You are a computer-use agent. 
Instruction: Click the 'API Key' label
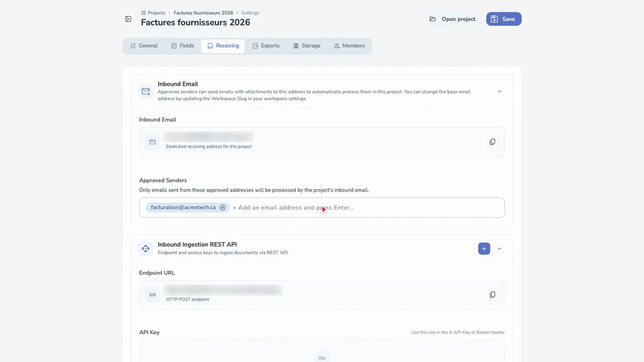click(x=149, y=333)
